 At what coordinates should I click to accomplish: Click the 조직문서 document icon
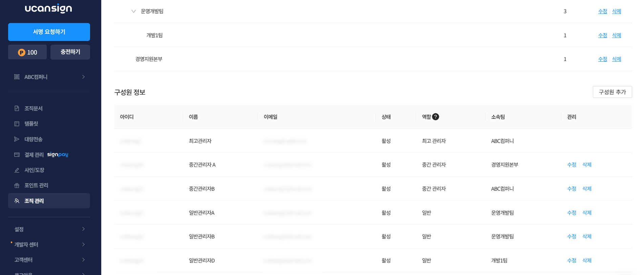(17, 108)
